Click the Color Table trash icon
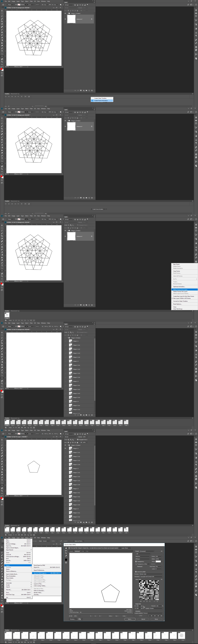This screenshot has height=644, width=198. [157, 601]
